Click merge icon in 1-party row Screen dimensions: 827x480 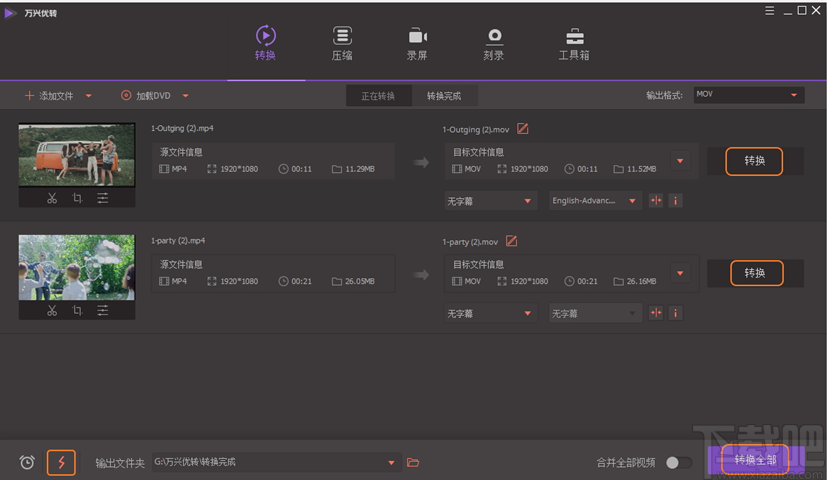point(656,313)
